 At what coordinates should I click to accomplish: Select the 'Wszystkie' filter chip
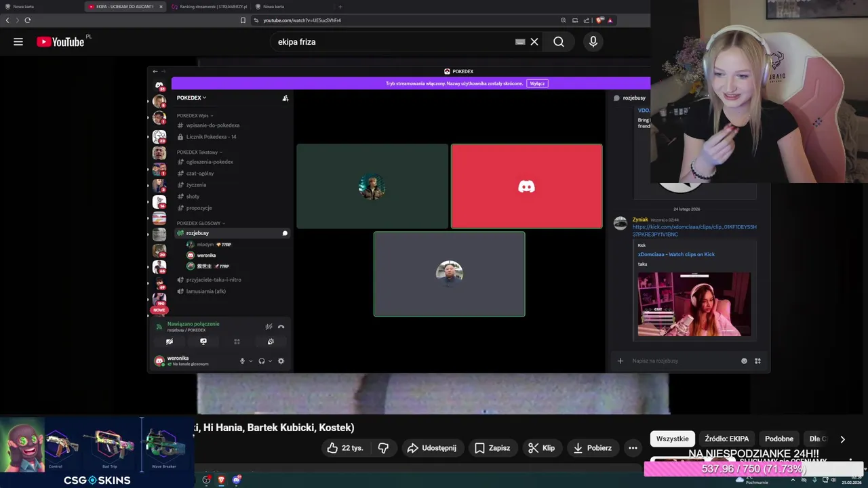pos(673,439)
